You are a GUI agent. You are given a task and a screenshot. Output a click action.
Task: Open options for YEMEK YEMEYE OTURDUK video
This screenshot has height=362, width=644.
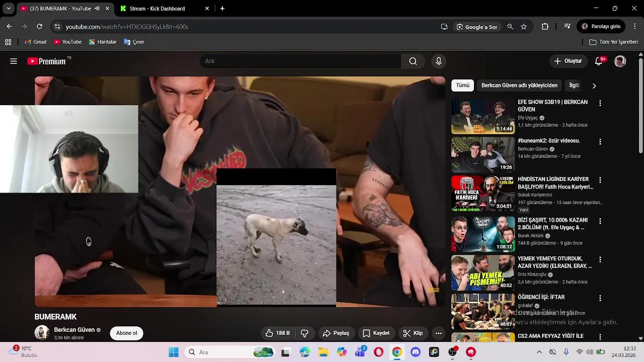(600, 259)
